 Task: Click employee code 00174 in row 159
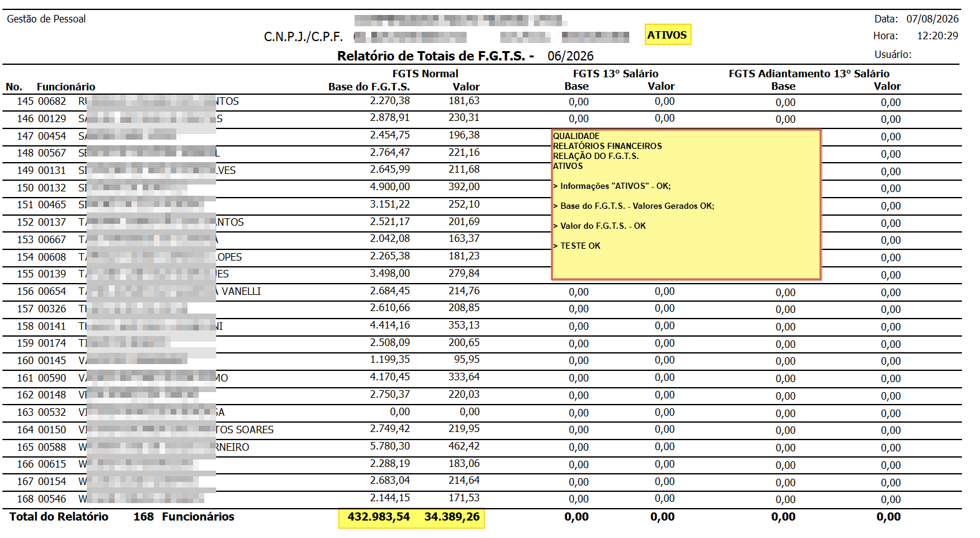tap(52, 343)
